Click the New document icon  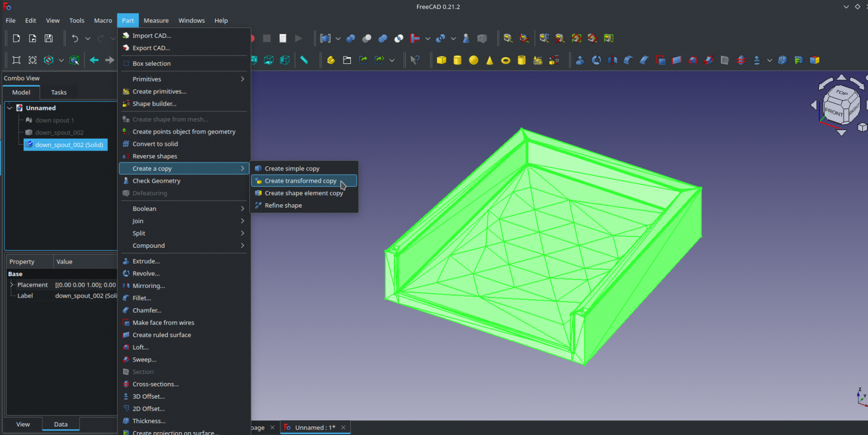tap(16, 38)
